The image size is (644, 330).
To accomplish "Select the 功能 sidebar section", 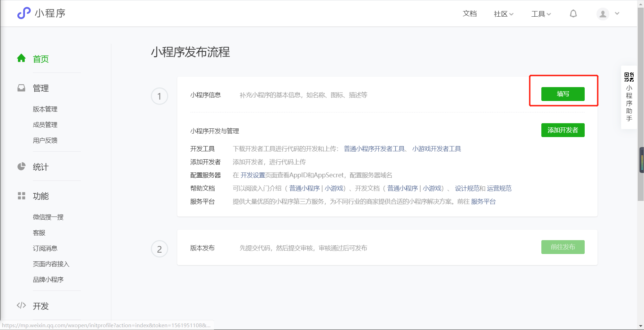I will 41,196.
